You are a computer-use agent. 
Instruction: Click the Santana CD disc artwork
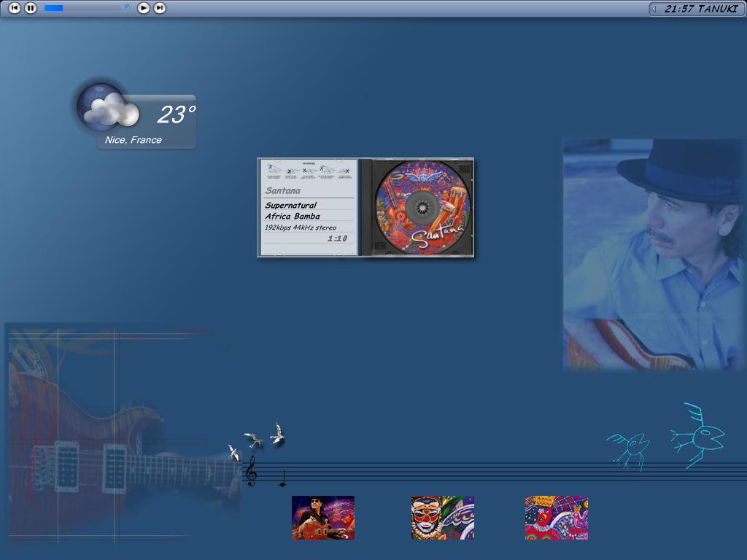[422, 207]
